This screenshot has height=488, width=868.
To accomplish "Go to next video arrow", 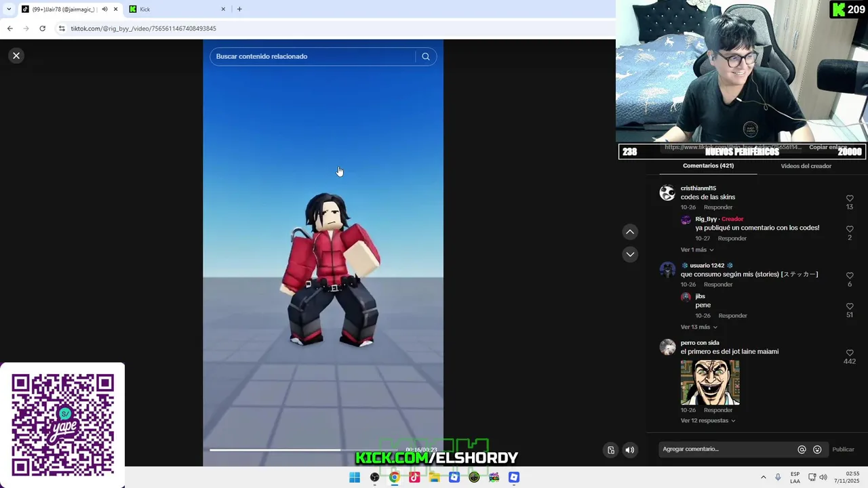I will coord(630,254).
